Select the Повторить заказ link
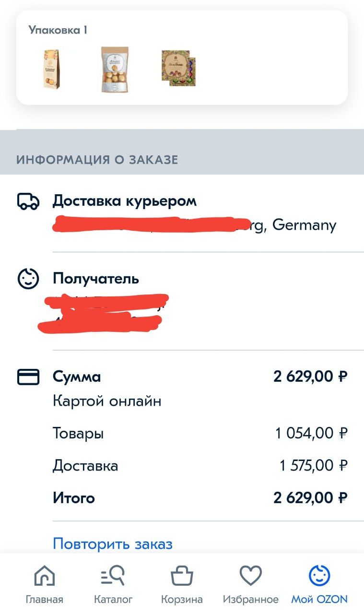Viewport: 364px width, 614px height. [x=113, y=544]
